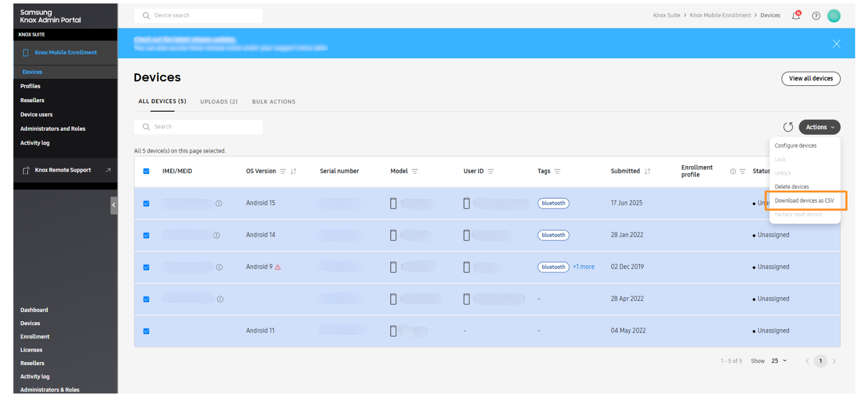868x398 pixels.
Task: Select Download devices as CSV
Action: (x=804, y=200)
